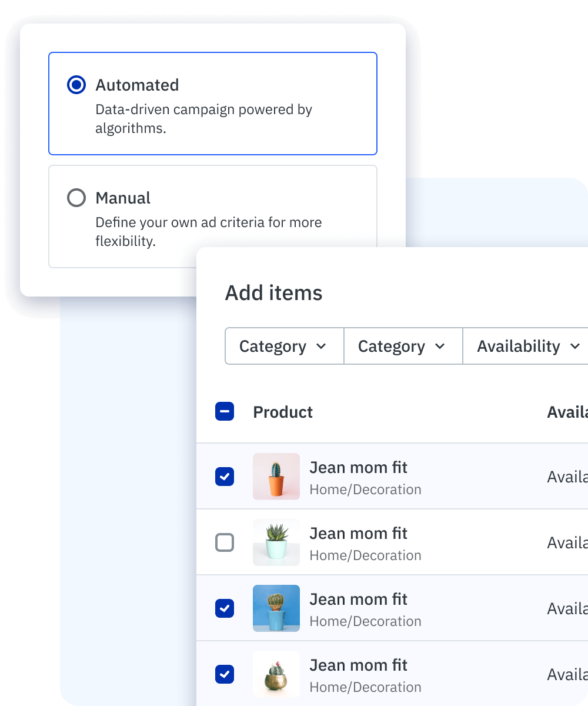The image size is (588, 706).
Task: Click the Product column header
Action: (x=283, y=412)
